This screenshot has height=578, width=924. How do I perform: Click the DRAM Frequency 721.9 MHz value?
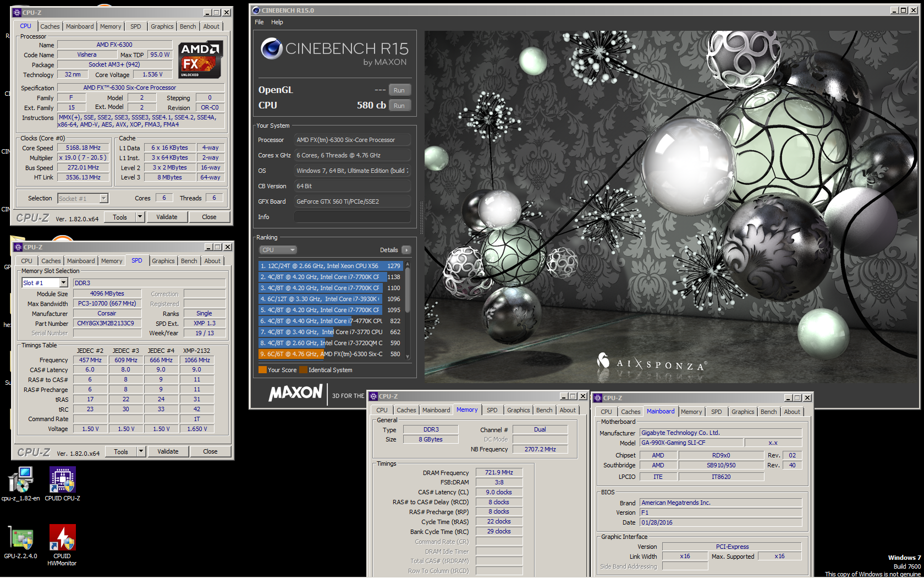click(499, 472)
